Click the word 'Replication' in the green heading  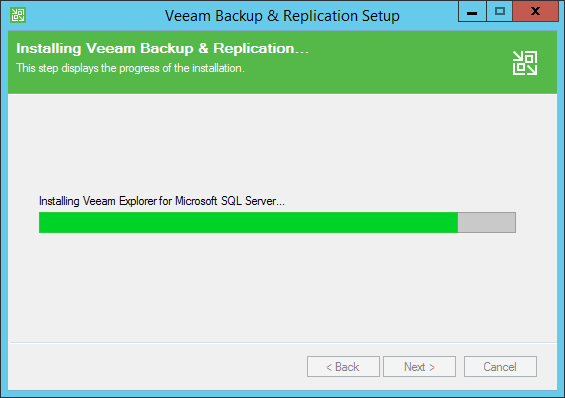tap(254, 49)
